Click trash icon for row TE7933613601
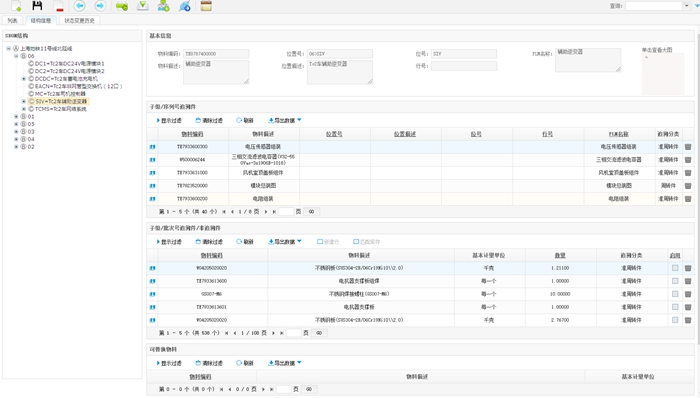700x398 pixels. pos(688,307)
